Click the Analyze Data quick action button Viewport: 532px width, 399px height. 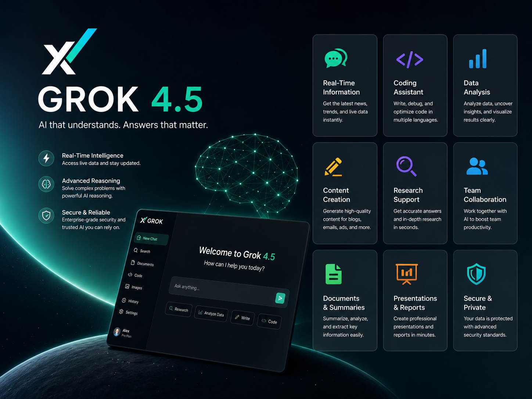211,313
